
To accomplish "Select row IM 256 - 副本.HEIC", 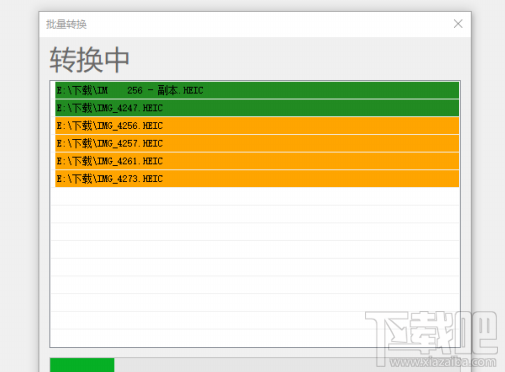I will (x=257, y=90).
